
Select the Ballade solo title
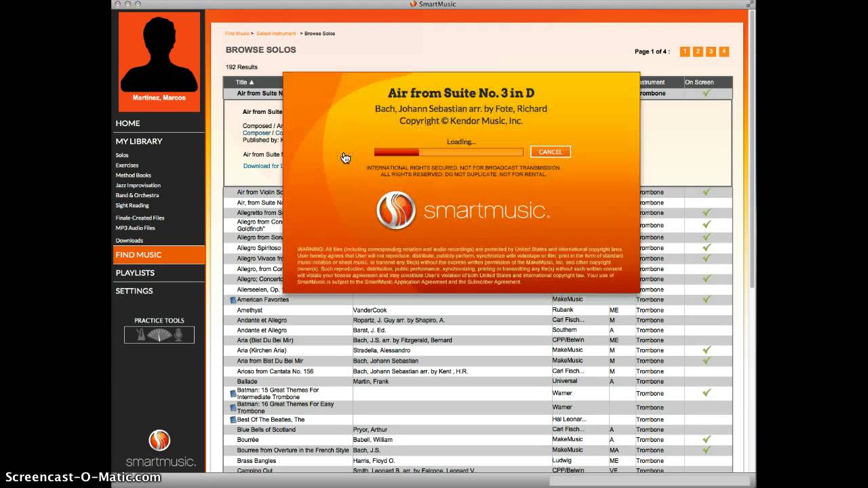pyautogui.click(x=247, y=382)
